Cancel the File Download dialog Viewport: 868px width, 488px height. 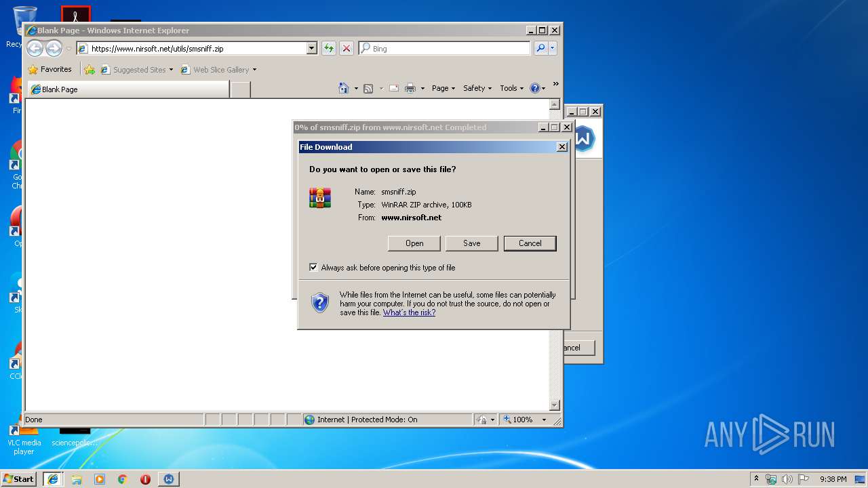coord(530,243)
